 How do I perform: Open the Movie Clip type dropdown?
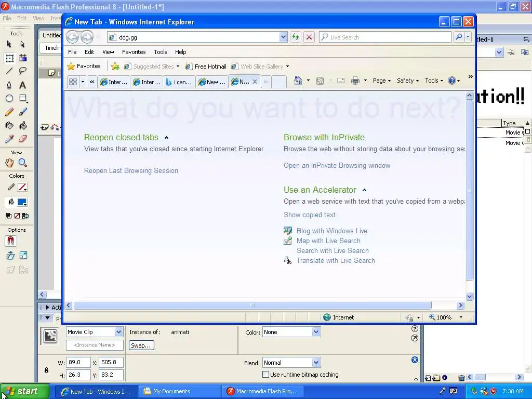(x=118, y=332)
